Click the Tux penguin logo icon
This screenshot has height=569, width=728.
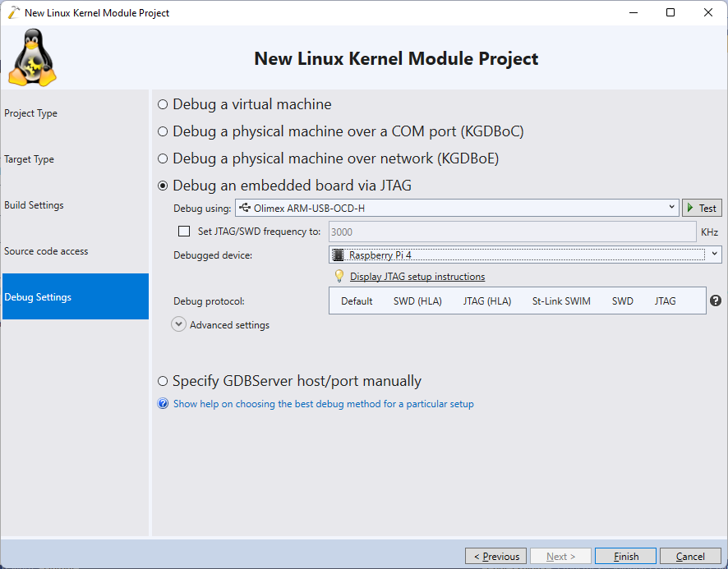[x=32, y=57]
